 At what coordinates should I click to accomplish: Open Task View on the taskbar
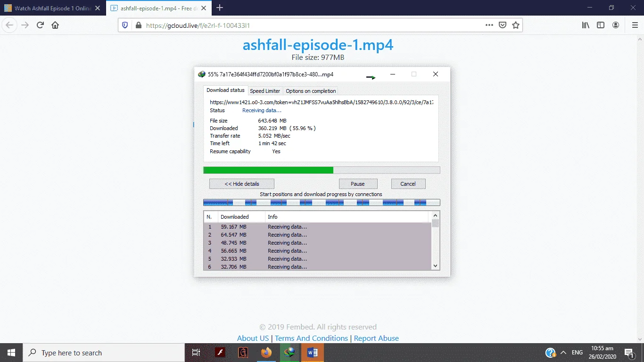[x=196, y=353]
